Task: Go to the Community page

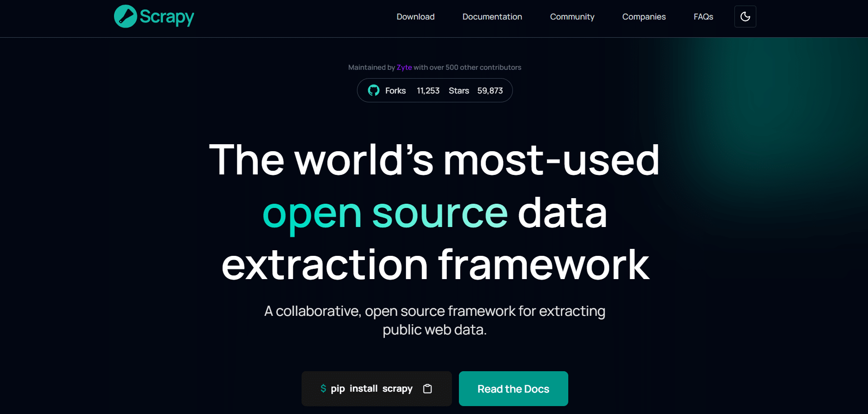Action: click(572, 17)
